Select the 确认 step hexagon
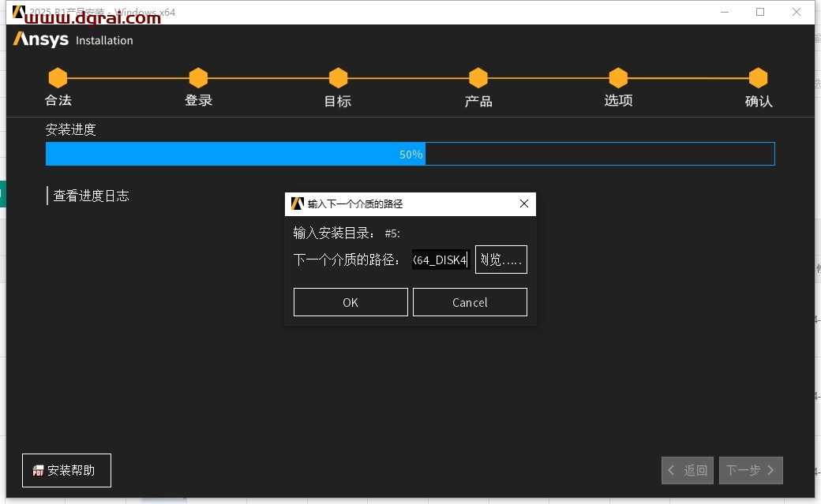 (758, 78)
